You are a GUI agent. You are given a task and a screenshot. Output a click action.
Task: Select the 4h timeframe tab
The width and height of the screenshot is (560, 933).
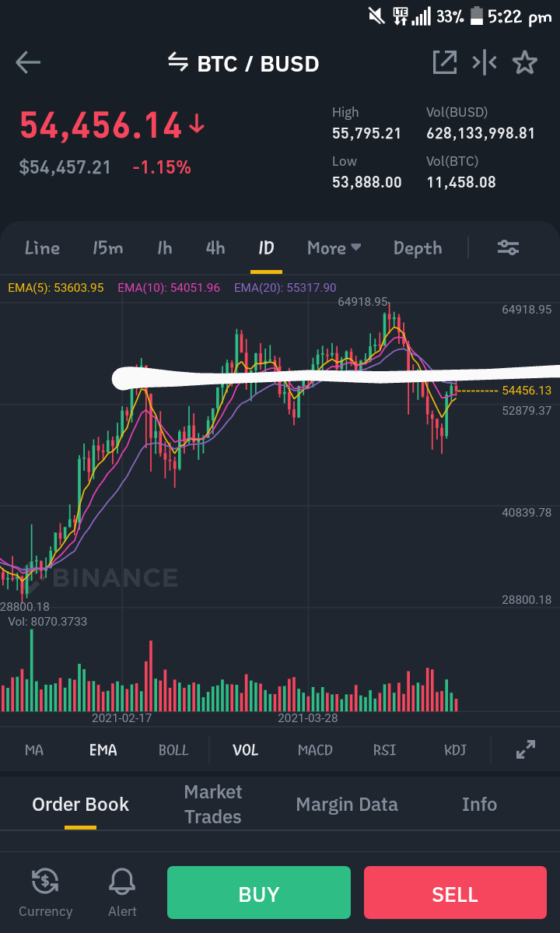click(x=215, y=247)
